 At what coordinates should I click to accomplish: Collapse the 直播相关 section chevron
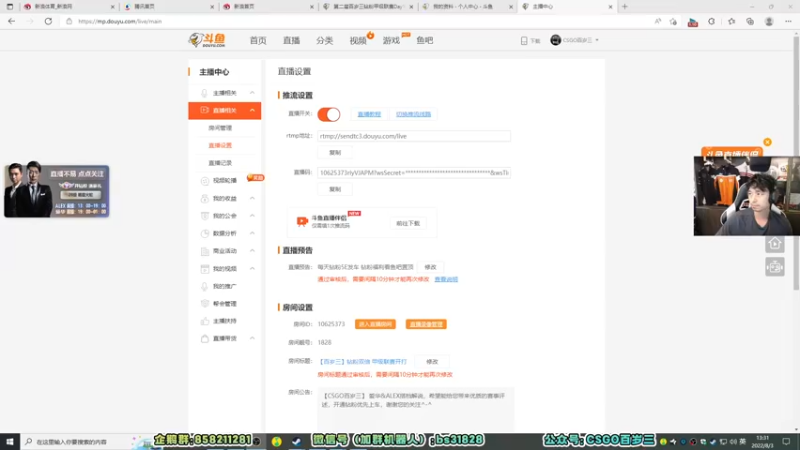click(x=252, y=110)
